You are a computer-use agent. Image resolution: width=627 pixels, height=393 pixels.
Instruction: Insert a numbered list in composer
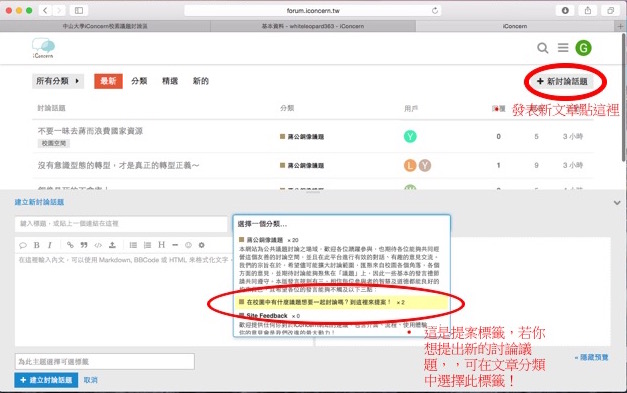(x=147, y=245)
